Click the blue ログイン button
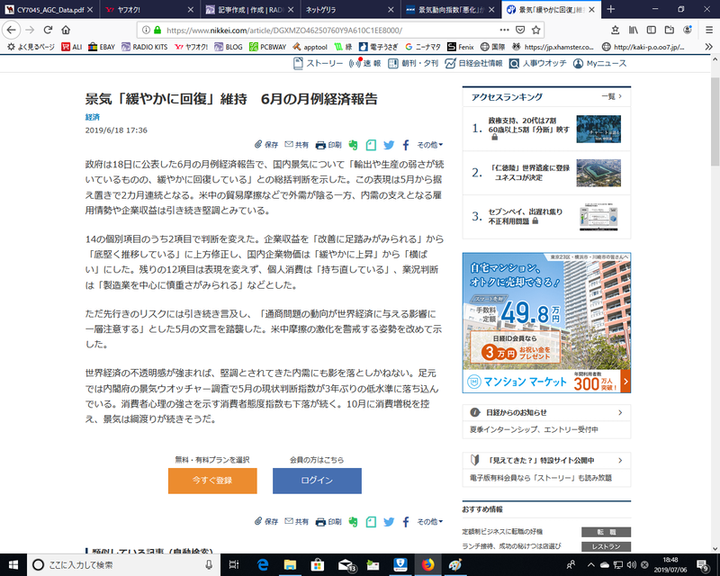 pyautogui.click(x=317, y=481)
